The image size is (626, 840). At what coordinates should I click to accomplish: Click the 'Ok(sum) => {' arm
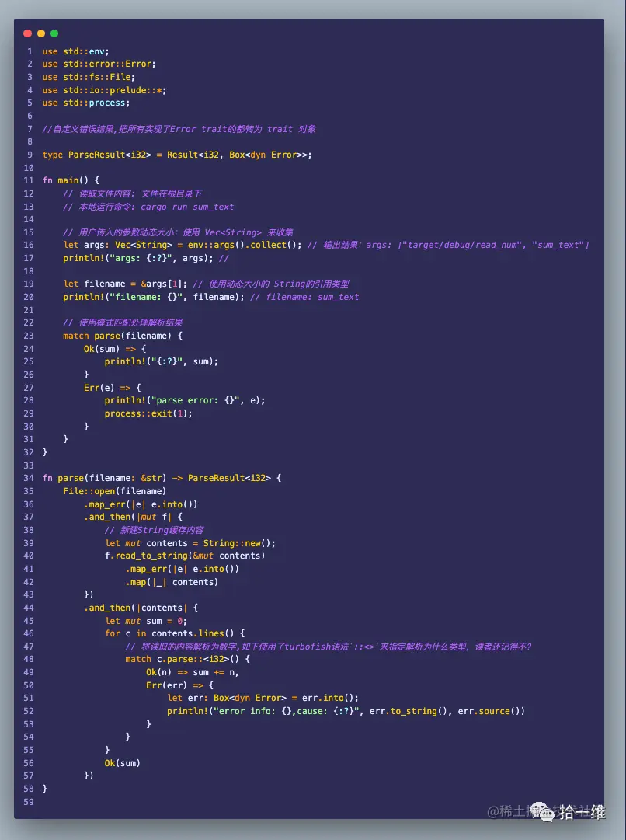(x=115, y=349)
